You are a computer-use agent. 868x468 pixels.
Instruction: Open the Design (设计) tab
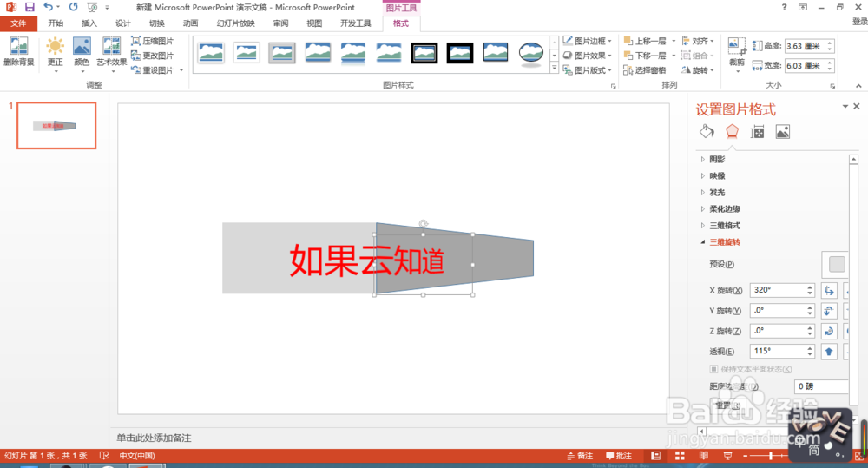pyautogui.click(x=122, y=23)
